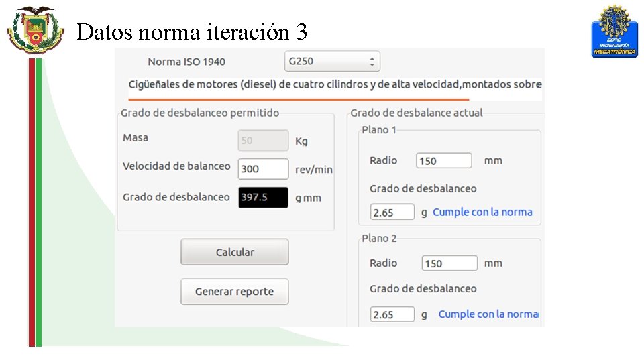Click the "Grado de desbalanceo permitido" heading
The height and width of the screenshot is (362, 644).
200,113
